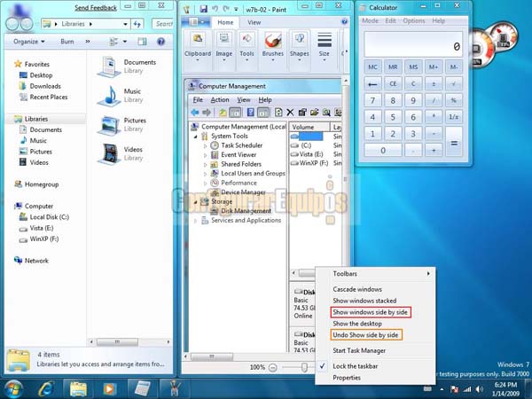532x399 pixels.
Task: Click the Properties icon in Computer Management toolbar
Action: click(302, 113)
